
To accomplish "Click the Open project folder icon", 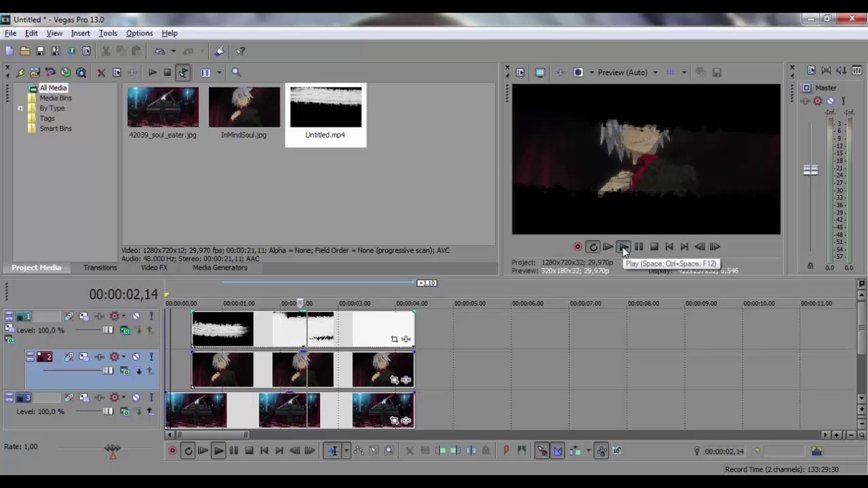I will click(x=25, y=51).
